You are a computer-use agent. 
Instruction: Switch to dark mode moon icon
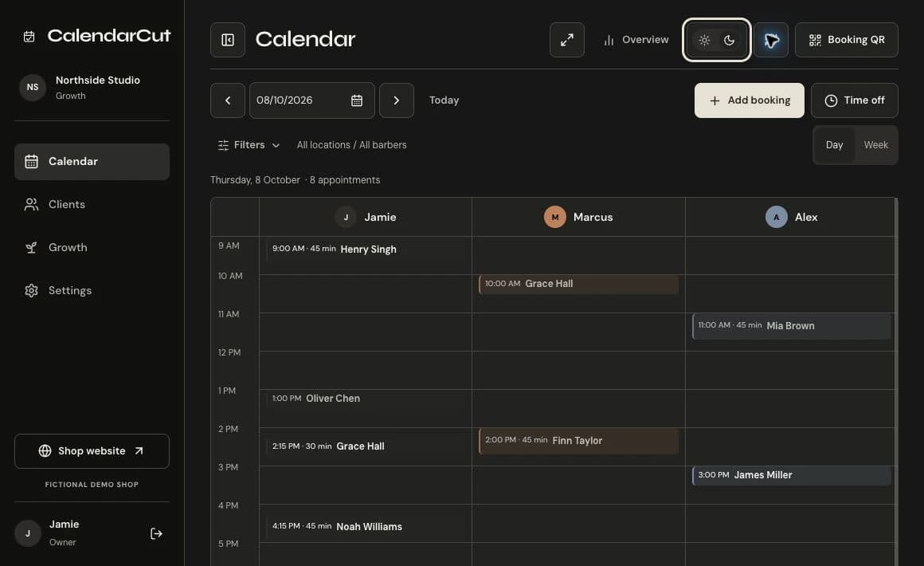click(730, 40)
